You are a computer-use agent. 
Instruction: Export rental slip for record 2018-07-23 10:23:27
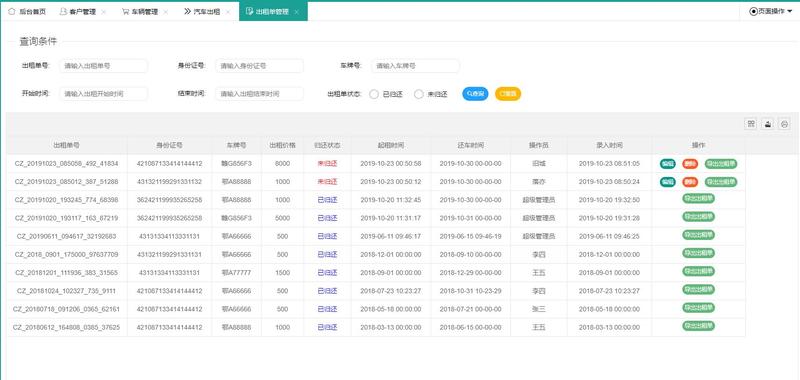(698, 289)
